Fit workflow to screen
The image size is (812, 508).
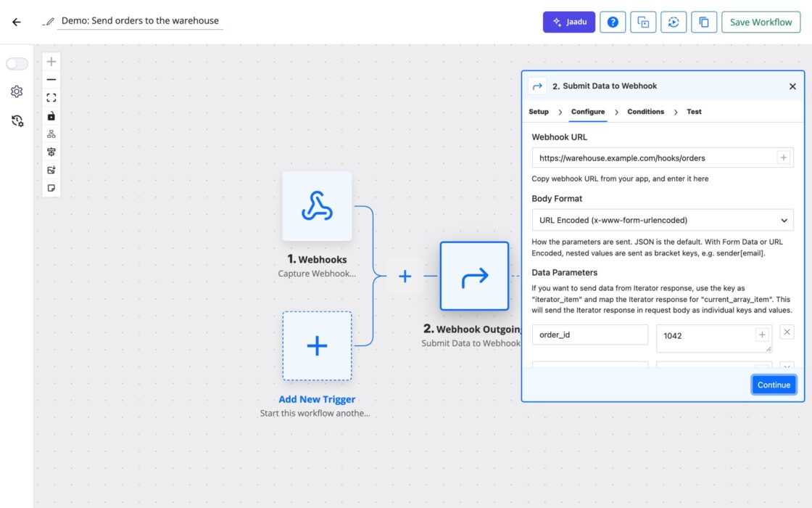51,97
